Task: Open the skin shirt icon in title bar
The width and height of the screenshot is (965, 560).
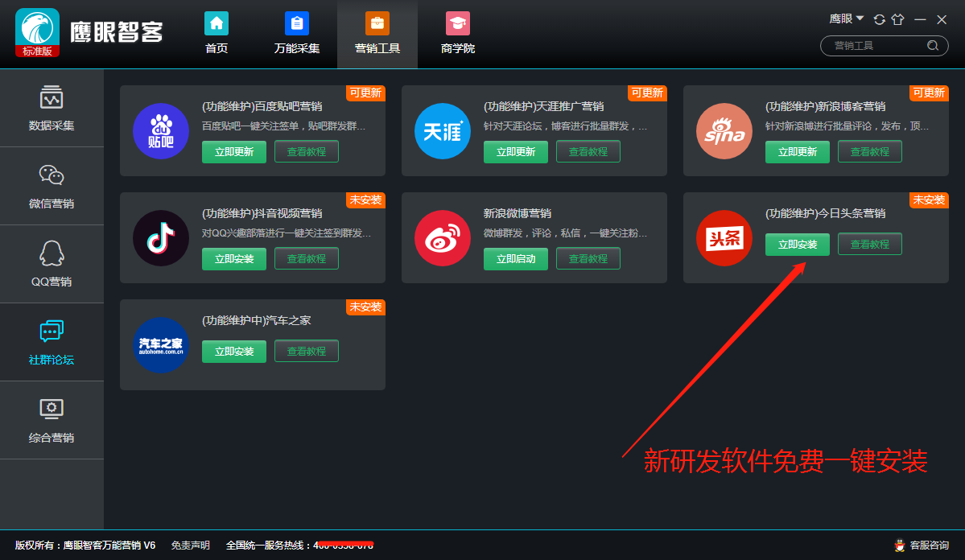Action: [898, 19]
